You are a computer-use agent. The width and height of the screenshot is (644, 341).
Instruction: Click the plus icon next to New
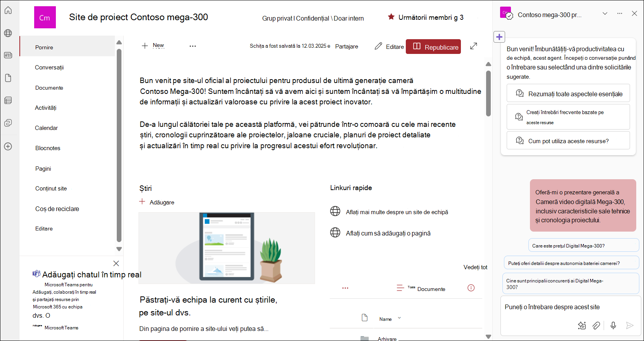coord(145,46)
